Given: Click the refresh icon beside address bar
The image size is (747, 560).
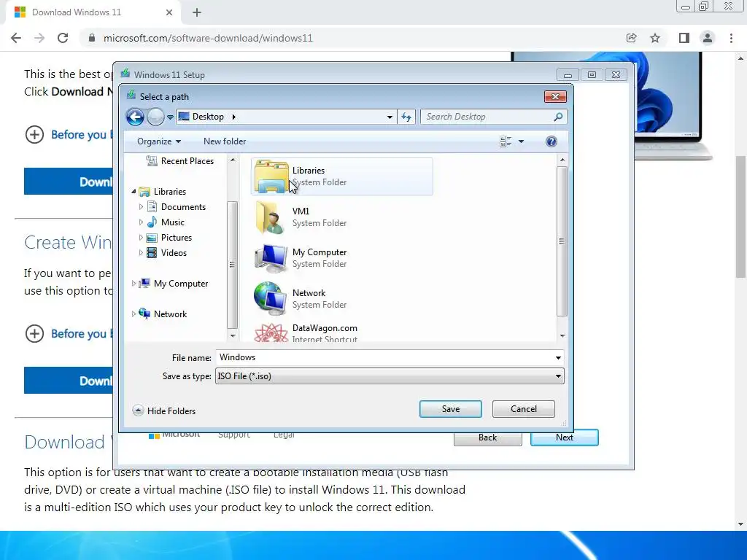Looking at the screenshot, I should point(406,117).
